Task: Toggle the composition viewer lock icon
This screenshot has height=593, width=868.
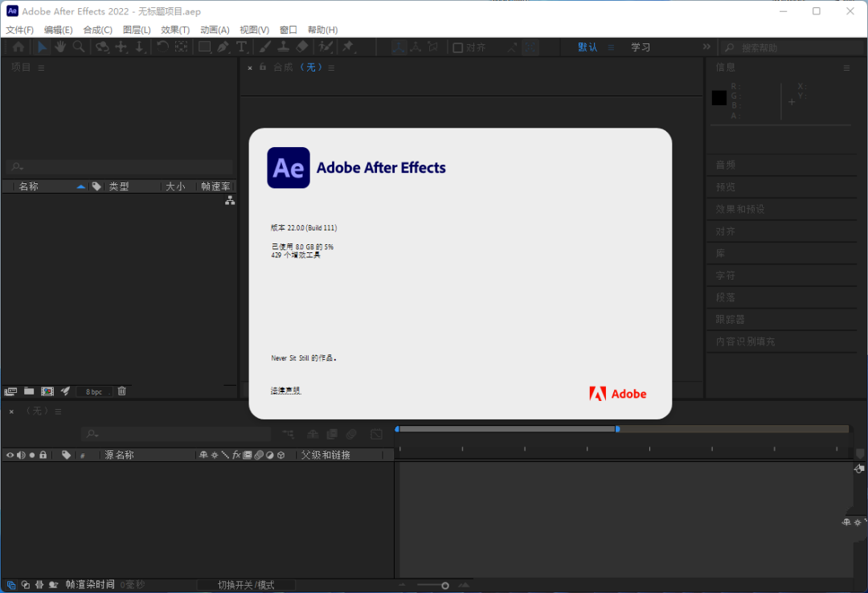Action: [x=263, y=67]
